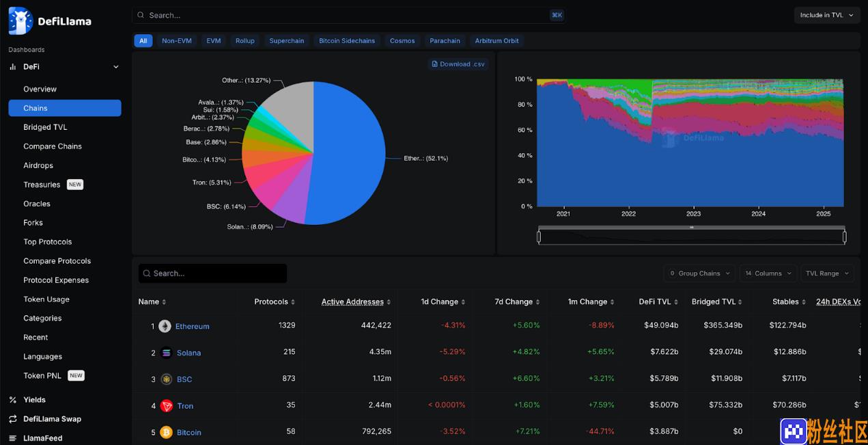Screen dimensions: 868x445
Task: Open the TVL Range dropdown
Action: [x=827, y=273]
